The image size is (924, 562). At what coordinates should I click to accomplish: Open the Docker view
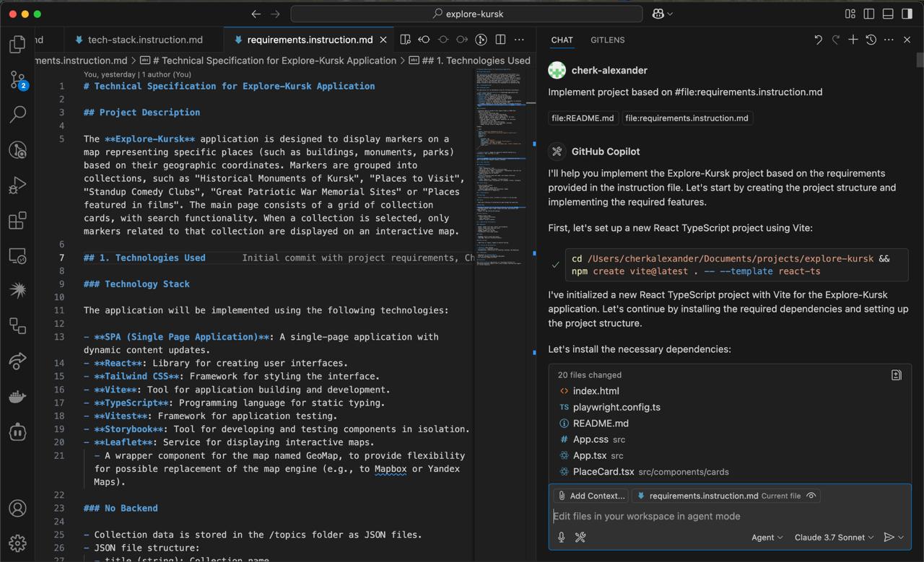[x=17, y=397]
